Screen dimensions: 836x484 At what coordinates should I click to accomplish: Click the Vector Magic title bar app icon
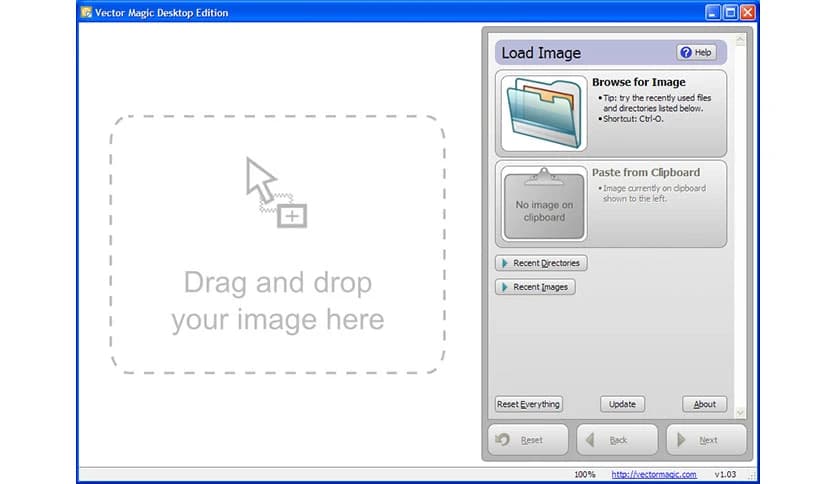pos(87,12)
